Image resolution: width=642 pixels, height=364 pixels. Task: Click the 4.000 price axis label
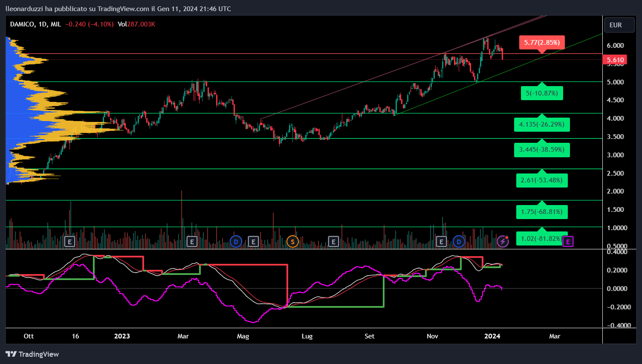616,118
